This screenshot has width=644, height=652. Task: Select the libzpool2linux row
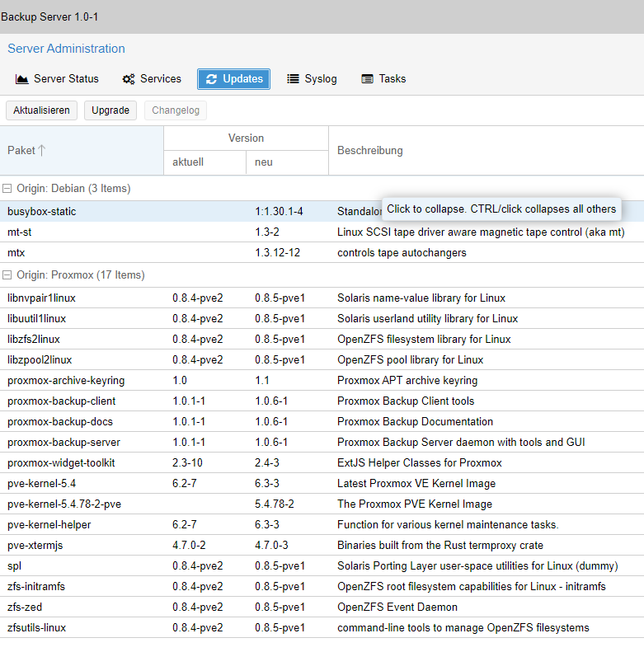322,360
